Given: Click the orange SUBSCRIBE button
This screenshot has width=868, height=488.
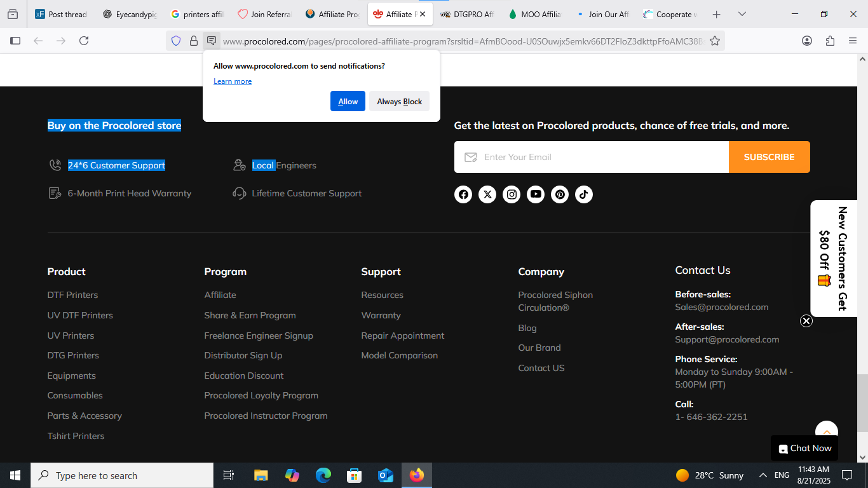Looking at the screenshot, I should 769,157.
